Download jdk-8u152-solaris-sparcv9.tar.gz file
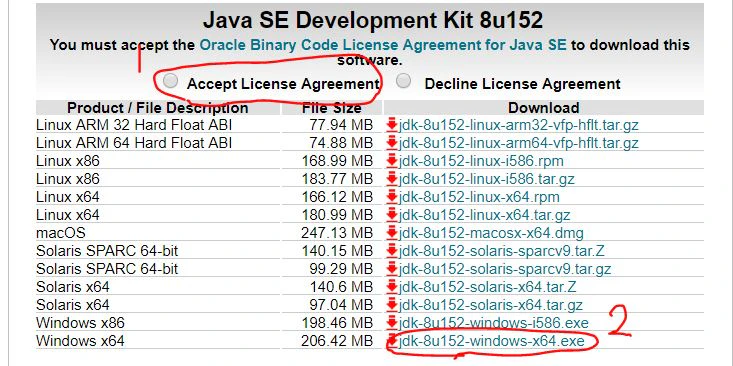733x366 pixels. click(x=504, y=269)
